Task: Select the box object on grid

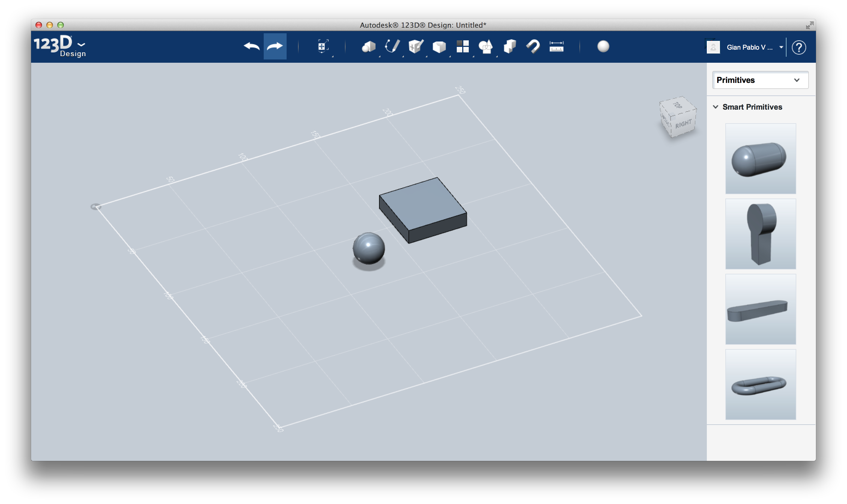Action: (x=423, y=210)
